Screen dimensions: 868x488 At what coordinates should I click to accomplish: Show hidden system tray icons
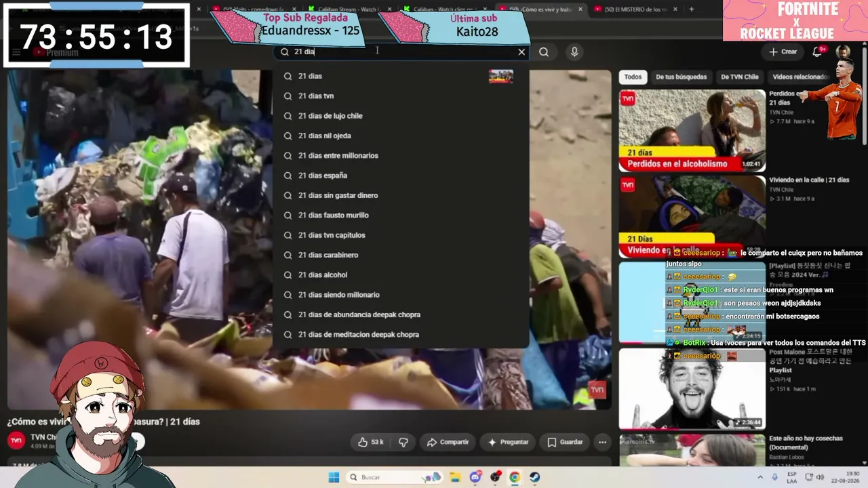click(760, 477)
